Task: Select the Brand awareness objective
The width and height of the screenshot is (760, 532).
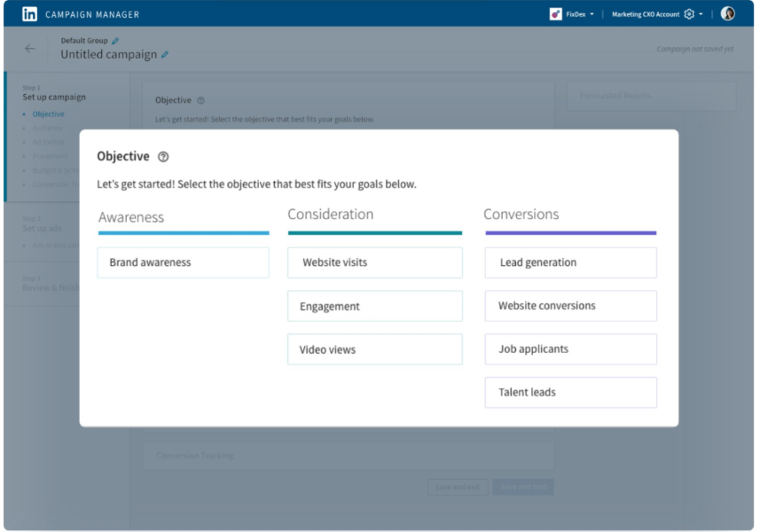Action: click(184, 262)
